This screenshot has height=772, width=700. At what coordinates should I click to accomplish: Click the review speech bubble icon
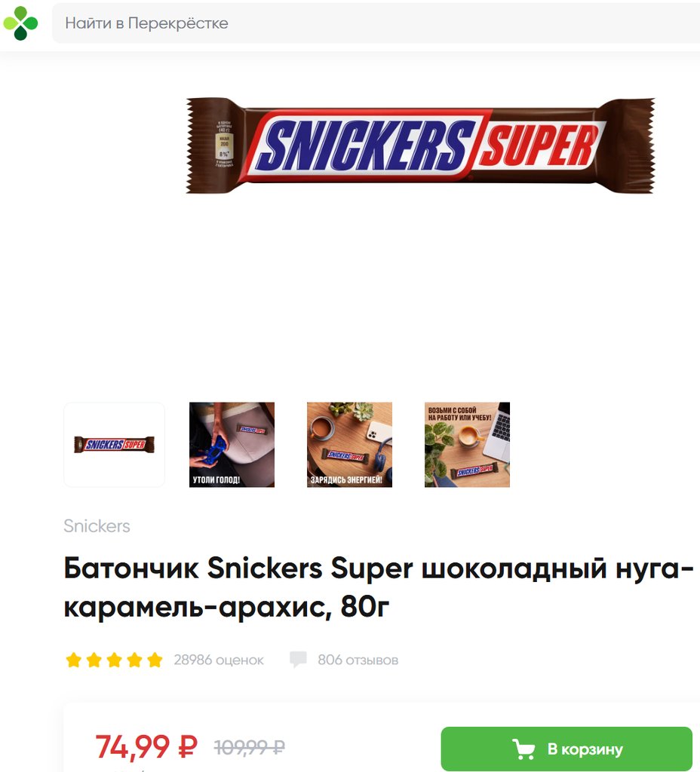[298, 659]
